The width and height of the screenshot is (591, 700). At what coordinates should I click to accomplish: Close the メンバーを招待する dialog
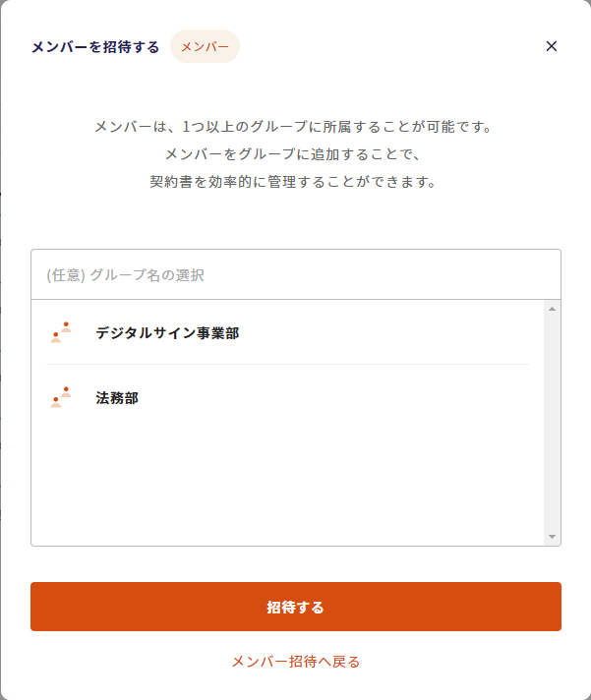coord(552,46)
